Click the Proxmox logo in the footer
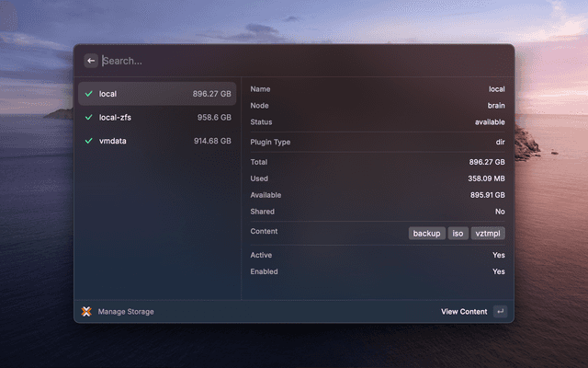This screenshot has height=368, width=588. click(x=87, y=312)
